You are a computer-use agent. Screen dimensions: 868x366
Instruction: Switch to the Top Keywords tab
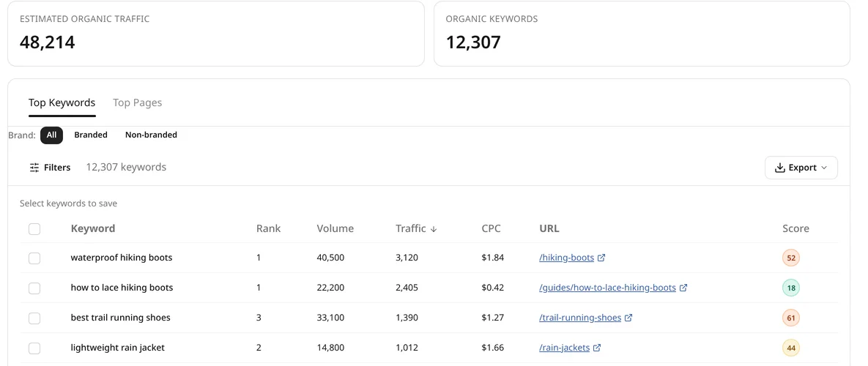pyautogui.click(x=62, y=102)
